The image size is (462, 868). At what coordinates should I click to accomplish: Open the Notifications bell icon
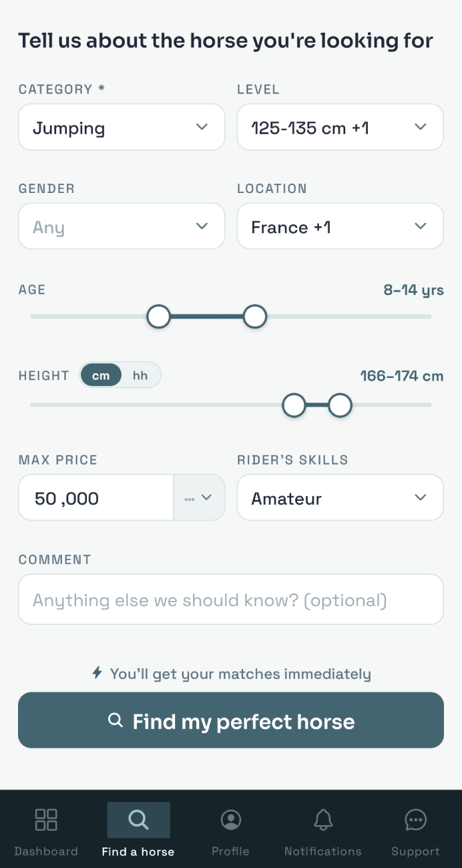click(323, 819)
